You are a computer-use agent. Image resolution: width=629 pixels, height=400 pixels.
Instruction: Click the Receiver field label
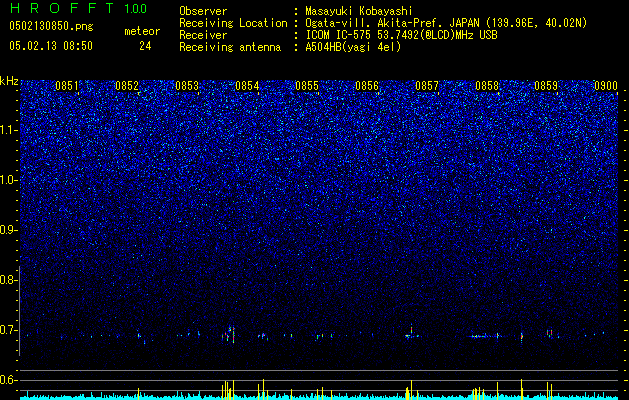click(x=203, y=35)
